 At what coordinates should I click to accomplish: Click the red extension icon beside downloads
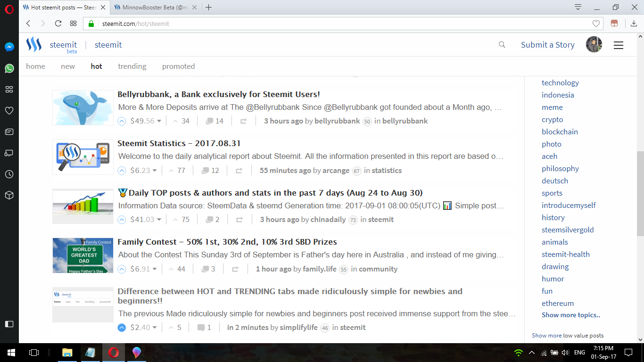(x=614, y=24)
